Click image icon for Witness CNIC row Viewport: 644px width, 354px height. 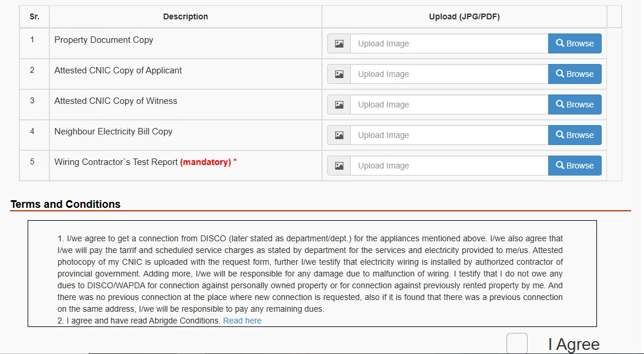(x=339, y=104)
